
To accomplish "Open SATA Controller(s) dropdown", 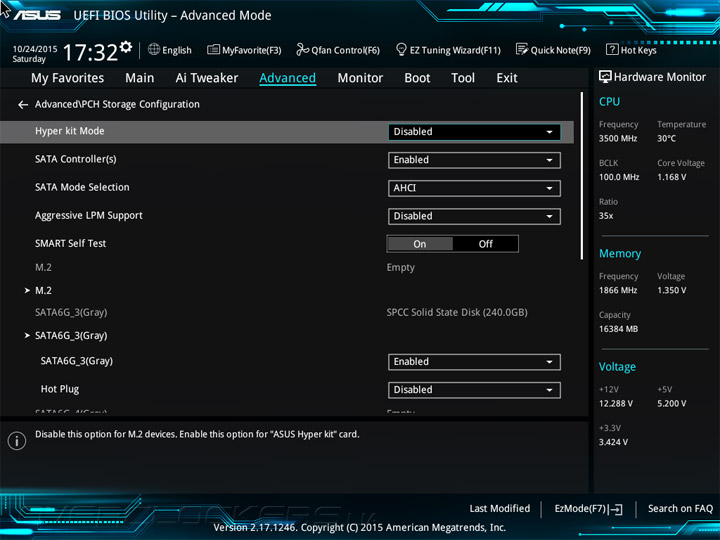I will [474, 160].
